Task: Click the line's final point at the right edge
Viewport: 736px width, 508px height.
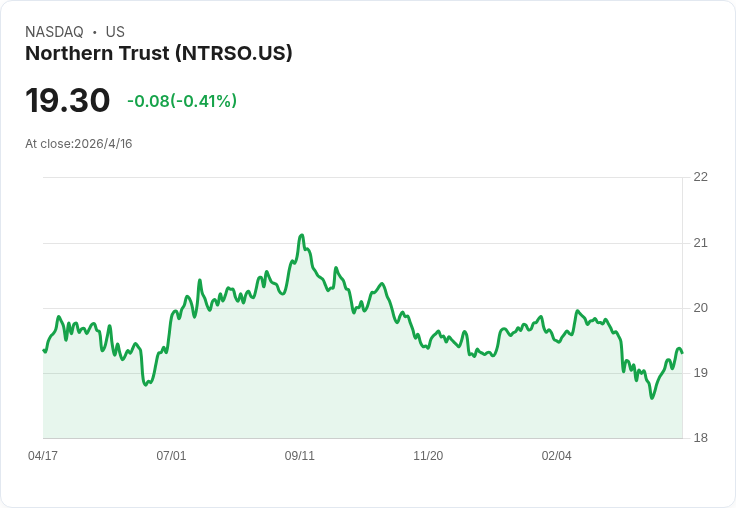Action: (682, 352)
